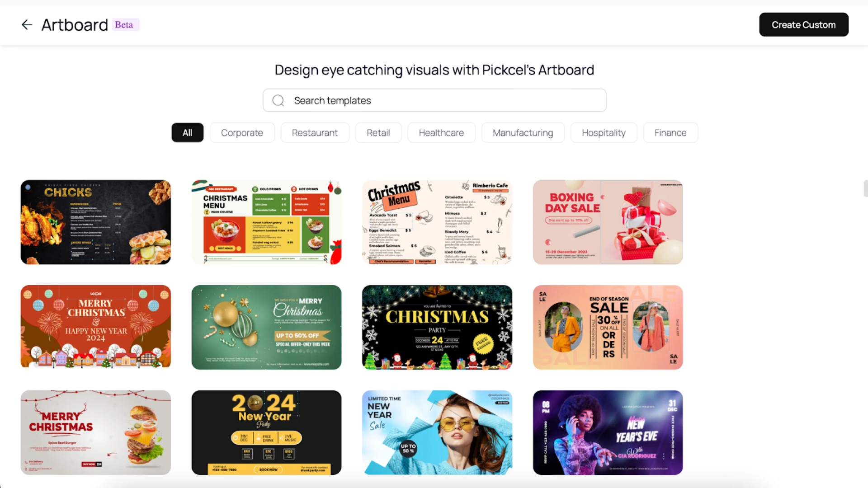Screen dimensions: 868x488
Task: Click the Create Custom button
Action: click(x=803, y=25)
